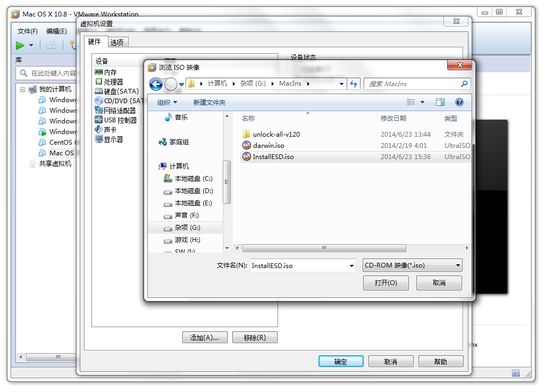
Task: Select the unlock-all-v120 folder
Action: tap(276, 134)
